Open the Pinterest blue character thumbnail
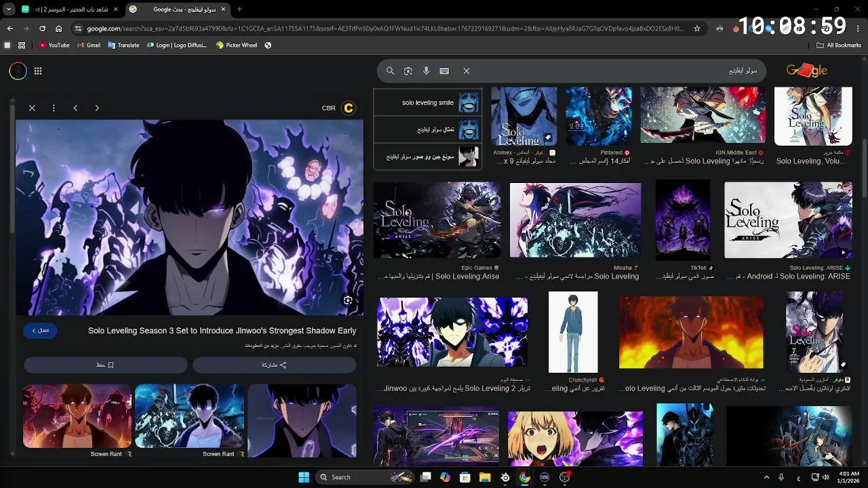This screenshot has height=488, width=868. pyautogui.click(x=598, y=115)
